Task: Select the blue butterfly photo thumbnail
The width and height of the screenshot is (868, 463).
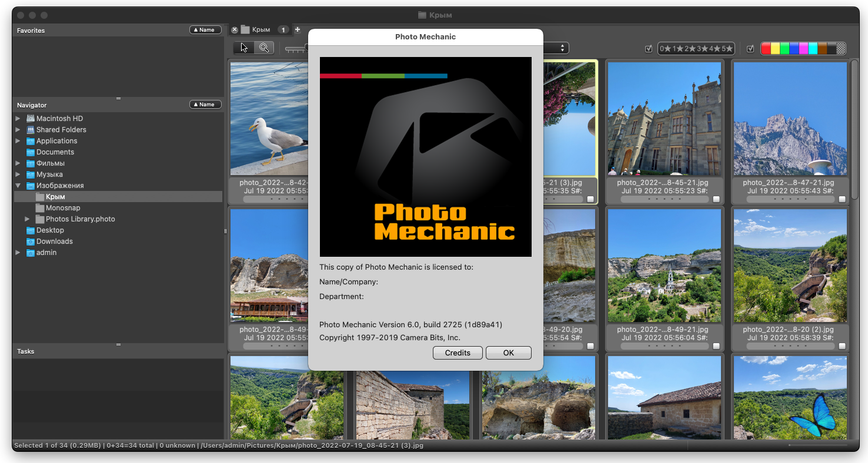Action: [790, 398]
